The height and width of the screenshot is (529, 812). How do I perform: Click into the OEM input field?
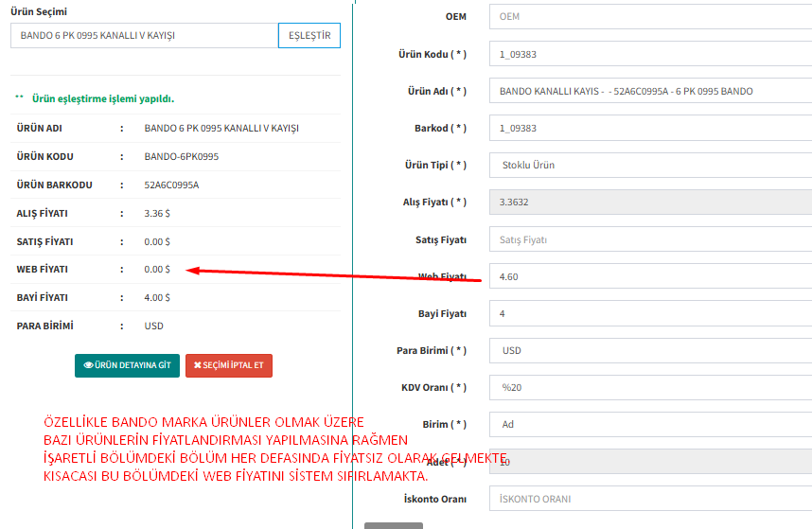650,16
